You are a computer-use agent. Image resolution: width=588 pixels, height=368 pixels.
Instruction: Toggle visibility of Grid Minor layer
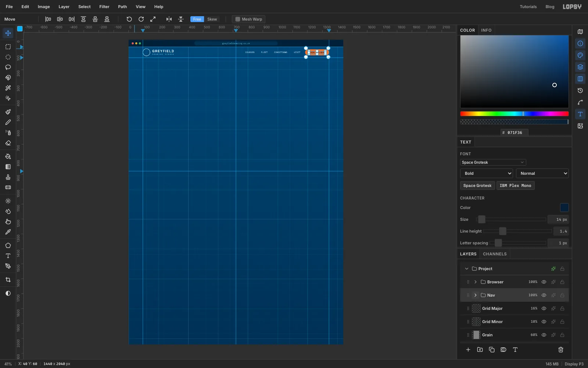[544, 322]
